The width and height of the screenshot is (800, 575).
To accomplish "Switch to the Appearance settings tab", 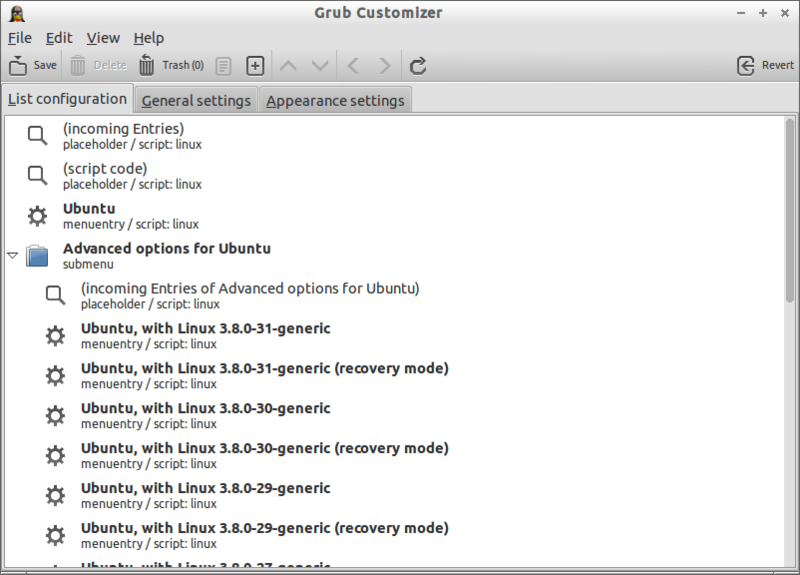I will click(335, 101).
